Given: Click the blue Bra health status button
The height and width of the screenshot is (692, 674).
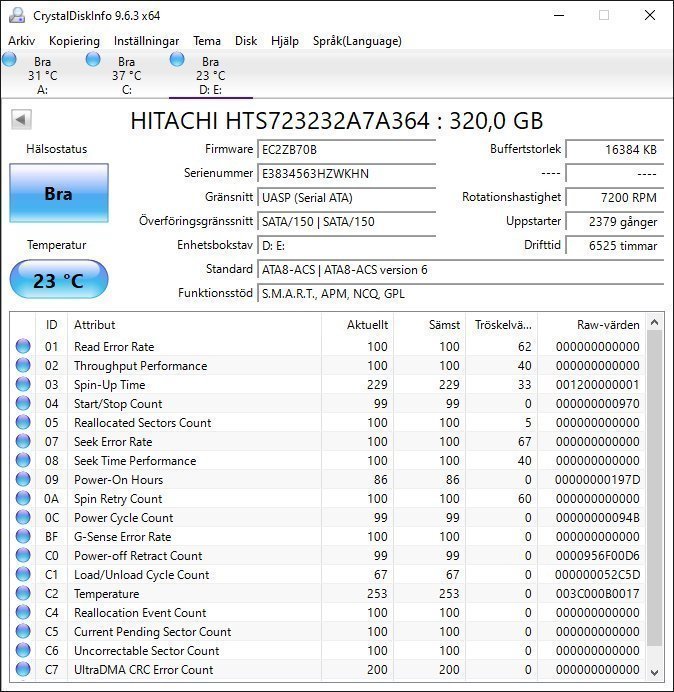Looking at the screenshot, I should (x=59, y=193).
